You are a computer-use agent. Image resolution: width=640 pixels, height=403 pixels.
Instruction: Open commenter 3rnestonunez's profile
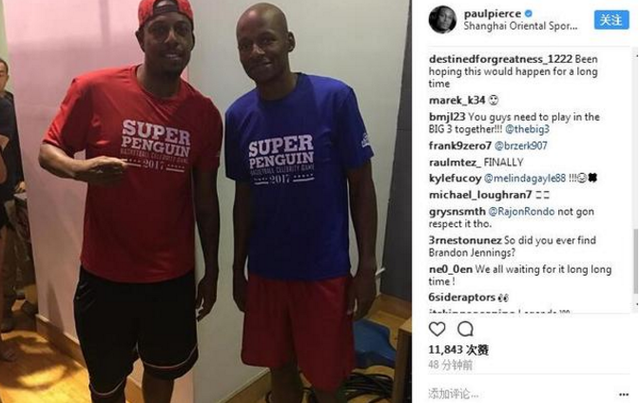point(465,240)
